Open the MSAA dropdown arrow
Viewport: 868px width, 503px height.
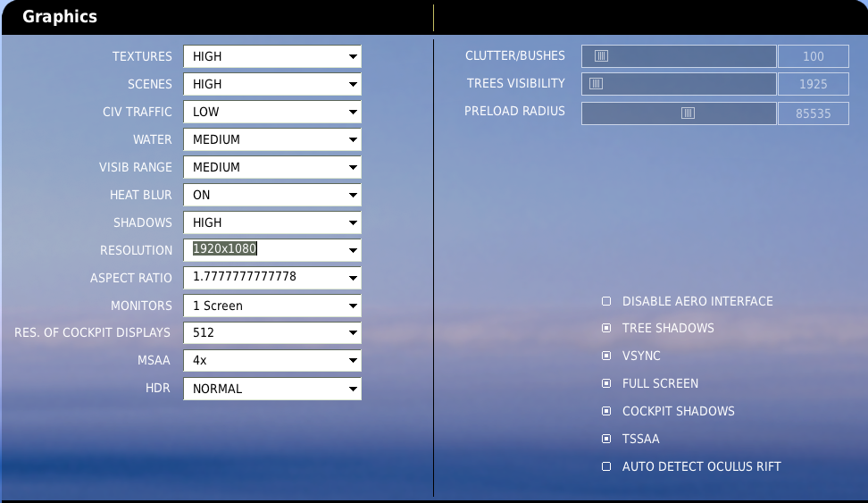(353, 361)
